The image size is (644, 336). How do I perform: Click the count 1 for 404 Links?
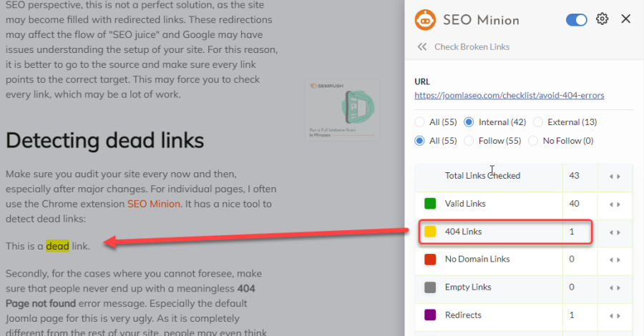pyautogui.click(x=571, y=232)
